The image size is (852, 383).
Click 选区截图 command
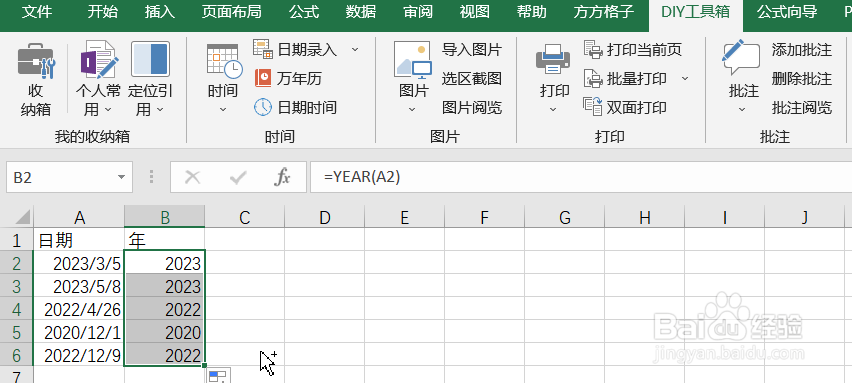(471, 79)
